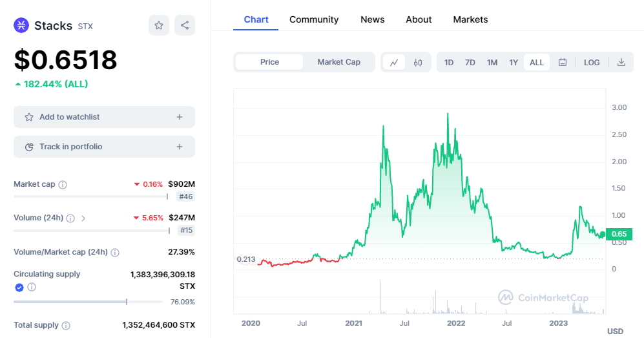The height and width of the screenshot is (338, 644).
Task: Click the 1,383,396,309.18 circulating supply value
Action: point(163,275)
